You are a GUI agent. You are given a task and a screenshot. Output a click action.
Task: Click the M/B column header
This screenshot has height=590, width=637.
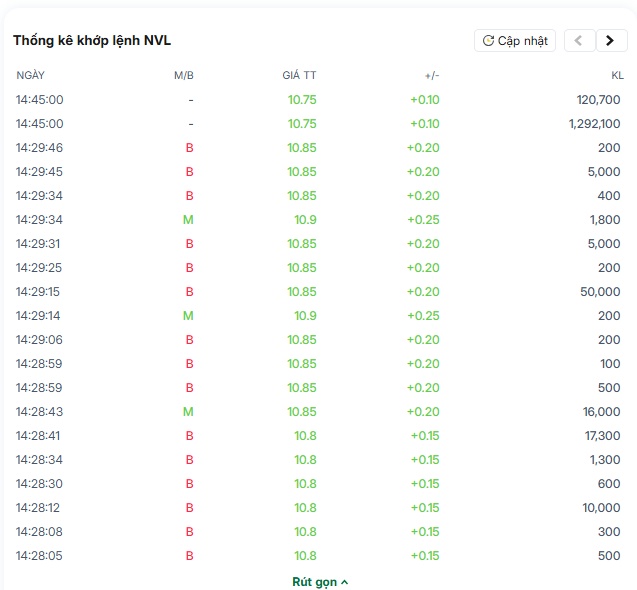[184, 76]
